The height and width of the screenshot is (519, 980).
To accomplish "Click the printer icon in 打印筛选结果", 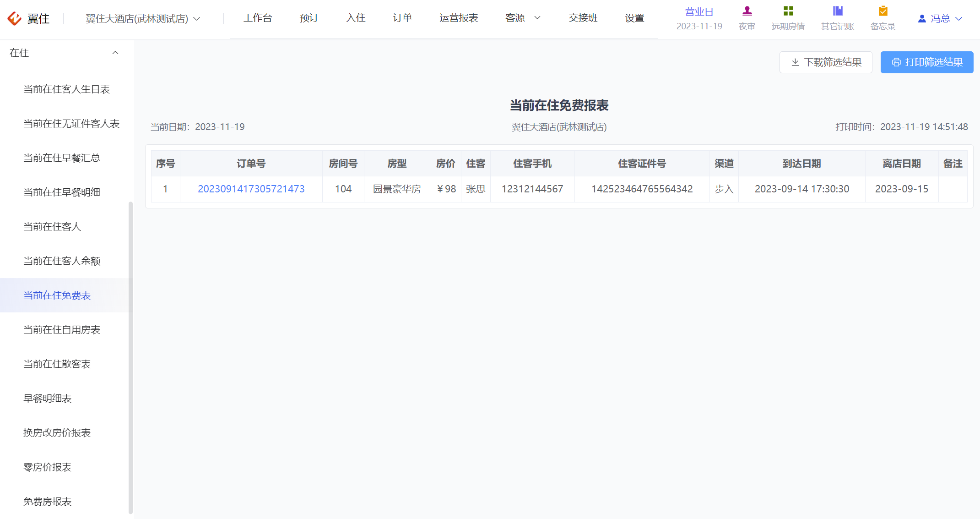I will 896,62.
